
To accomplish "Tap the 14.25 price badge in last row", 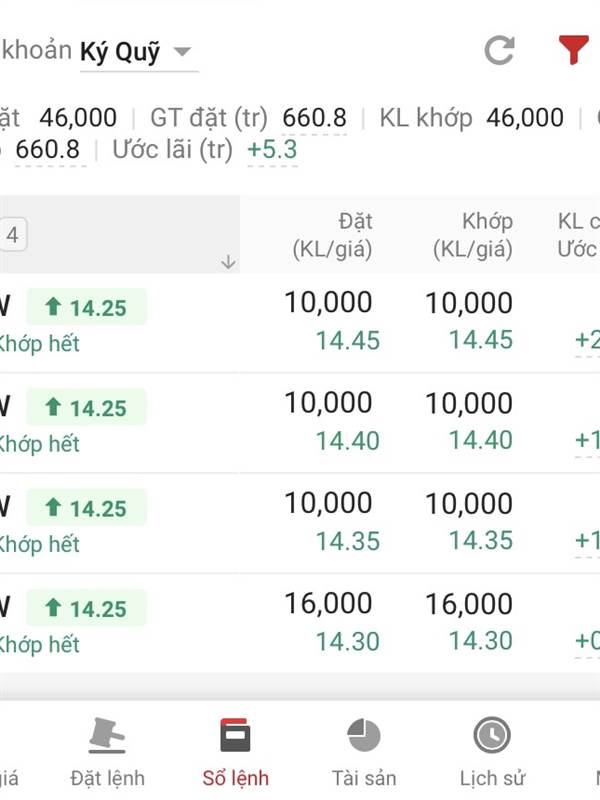I will 86,608.
